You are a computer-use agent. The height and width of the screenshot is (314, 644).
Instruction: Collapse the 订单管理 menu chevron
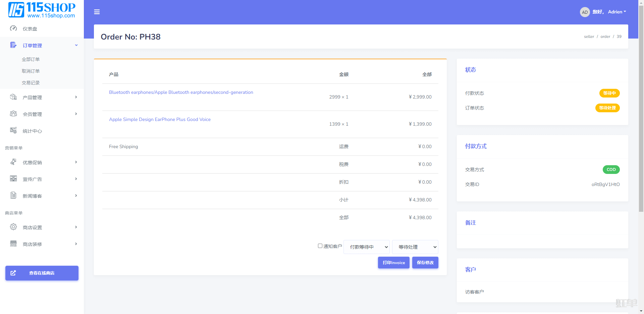(x=76, y=45)
